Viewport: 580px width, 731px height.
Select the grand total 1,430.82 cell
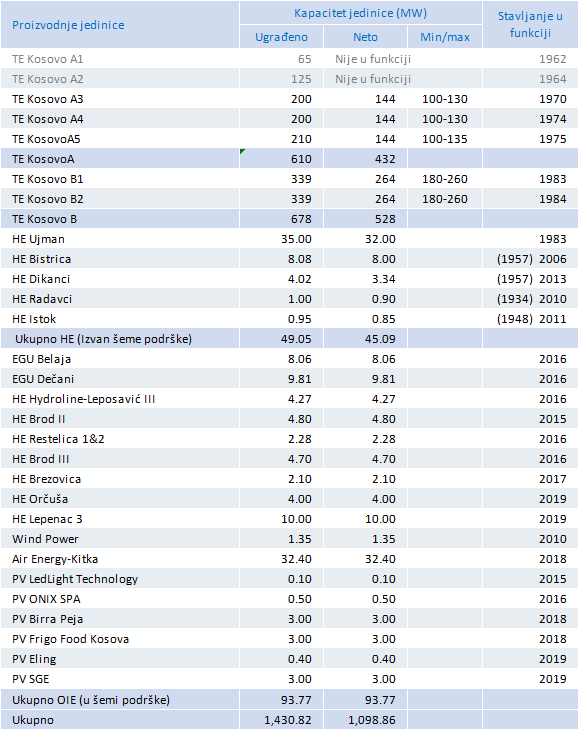point(282,720)
